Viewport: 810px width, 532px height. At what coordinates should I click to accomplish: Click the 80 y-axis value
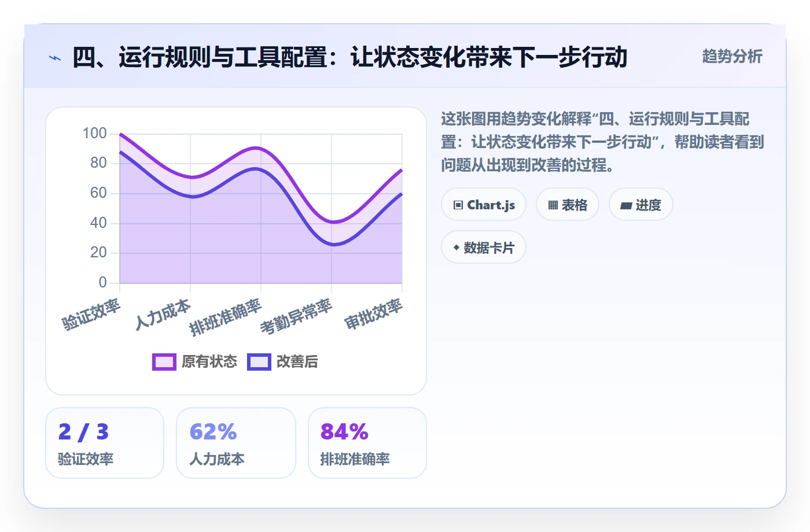[x=98, y=163]
